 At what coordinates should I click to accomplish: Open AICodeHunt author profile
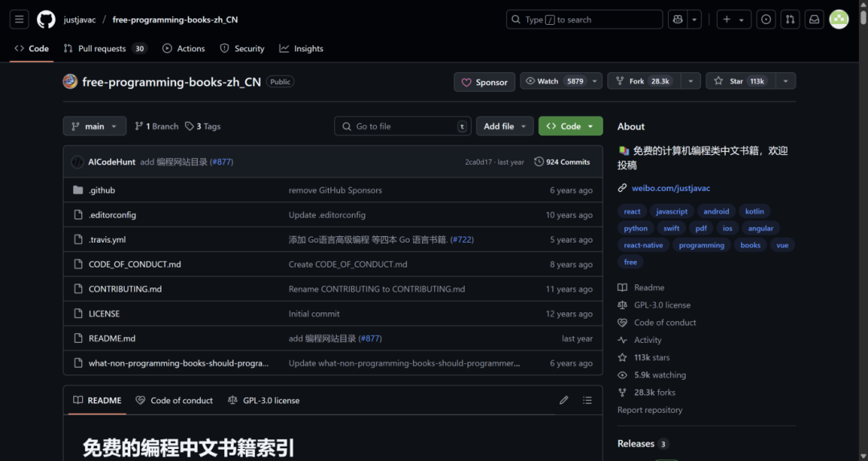pyautogui.click(x=111, y=161)
